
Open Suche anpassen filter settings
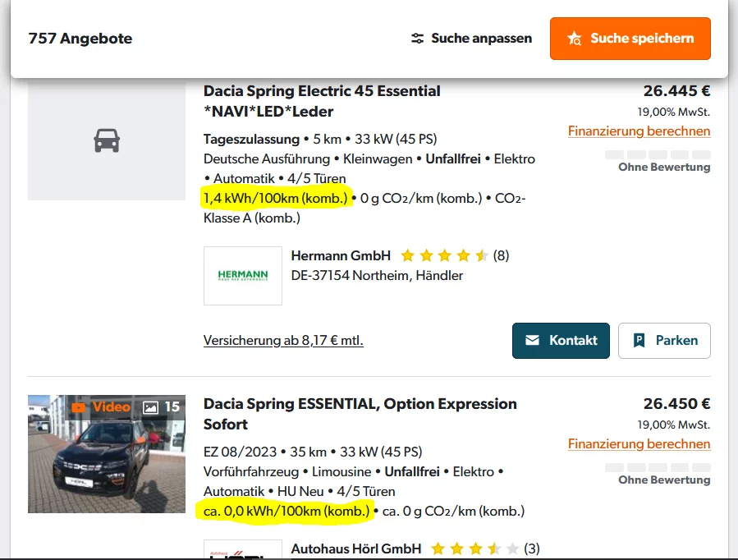pos(471,38)
